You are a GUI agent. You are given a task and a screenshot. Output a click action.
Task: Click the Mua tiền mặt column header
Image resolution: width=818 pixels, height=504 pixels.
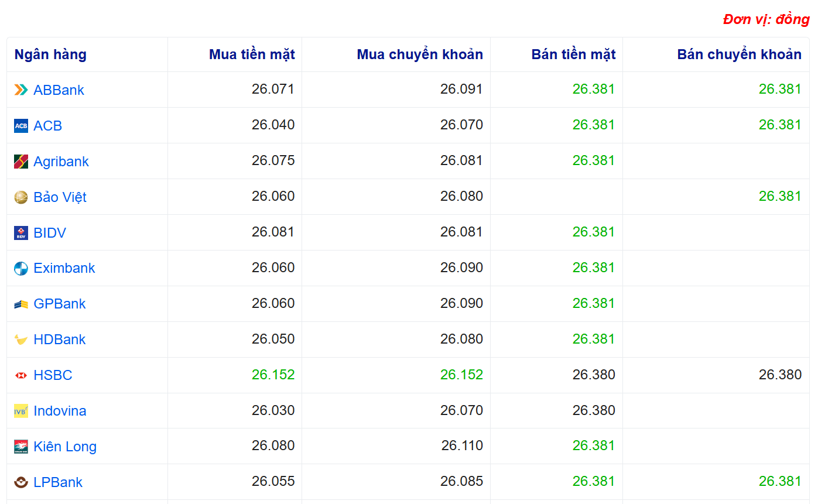click(252, 54)
